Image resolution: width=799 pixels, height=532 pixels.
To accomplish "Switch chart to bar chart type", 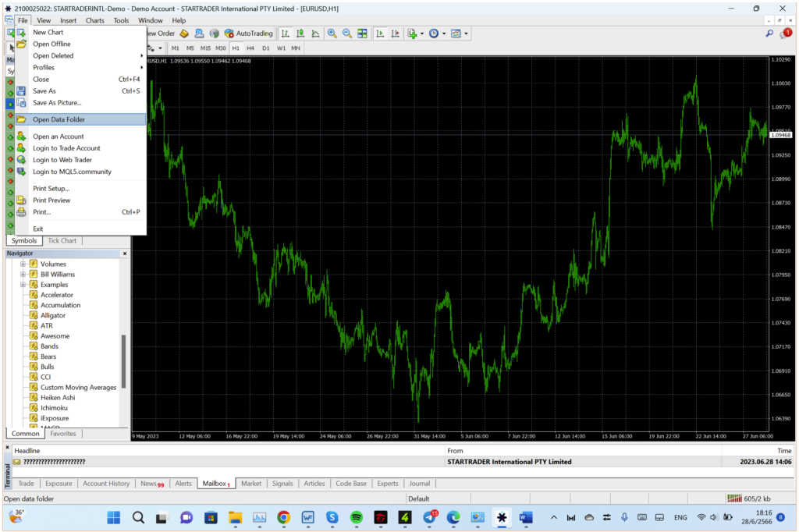I will pos(286,34).
